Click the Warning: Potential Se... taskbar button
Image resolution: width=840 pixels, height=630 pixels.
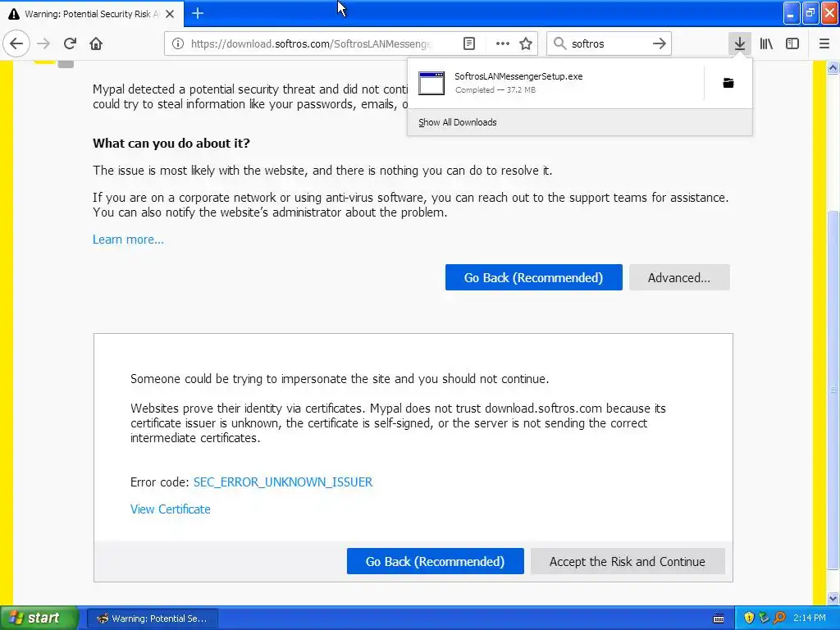point(152,619)
